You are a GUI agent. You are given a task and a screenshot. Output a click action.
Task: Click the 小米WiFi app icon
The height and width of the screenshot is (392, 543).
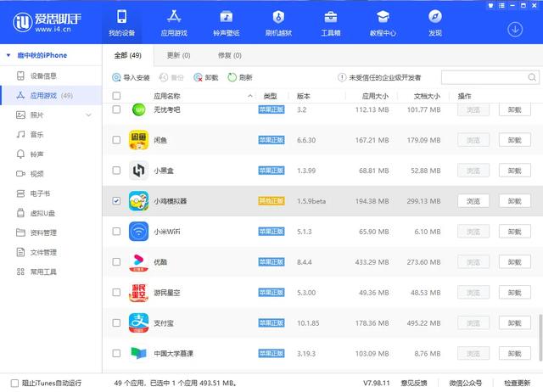click(x=138, y=232)
